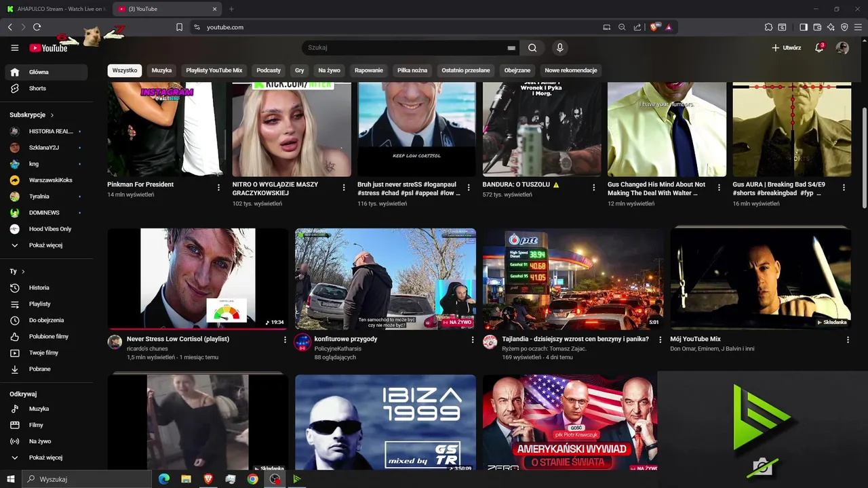This screenshot has width=868, height=488.
Task: Open the WarszawskiKoks subscription
Action: coord(46,180)
